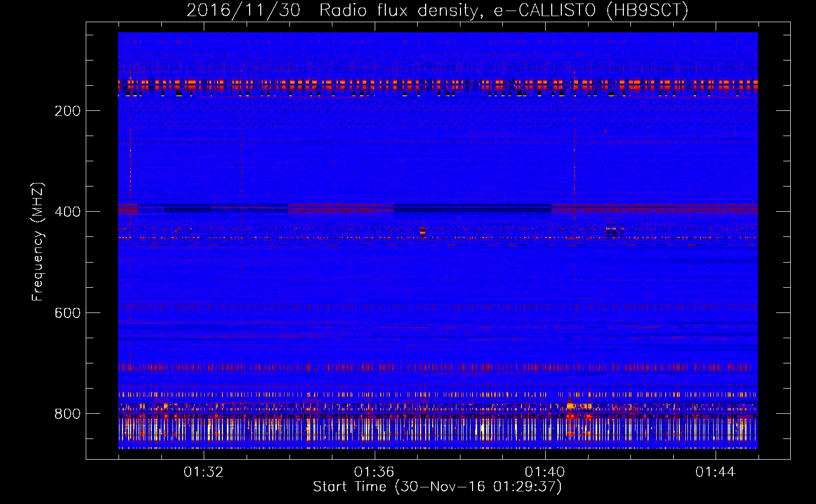
Task: Click the 'Start Time (30-Nov-16 01:29:37)' label
Action: [x=437, y=487]
